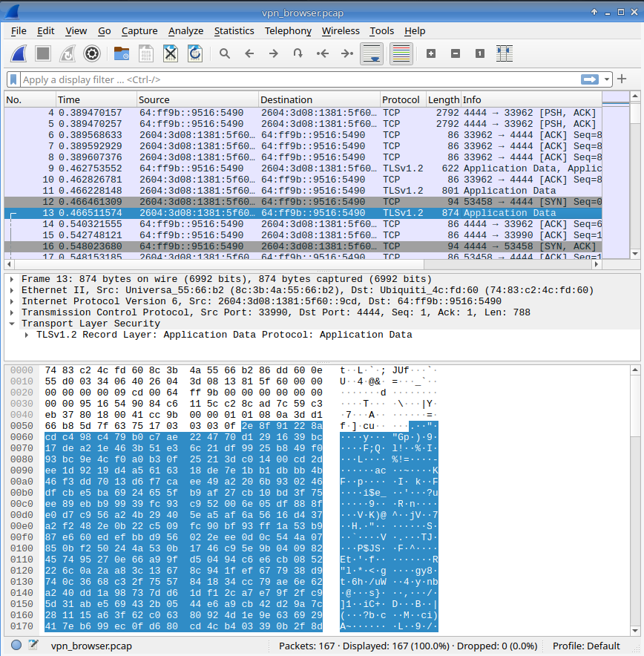
Task: Sort by the Protocol column header
Action: (x=403, y=99)
